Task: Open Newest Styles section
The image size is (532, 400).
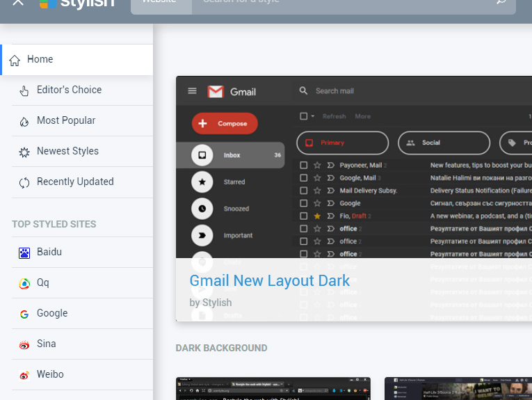Action: click(83, 152)
